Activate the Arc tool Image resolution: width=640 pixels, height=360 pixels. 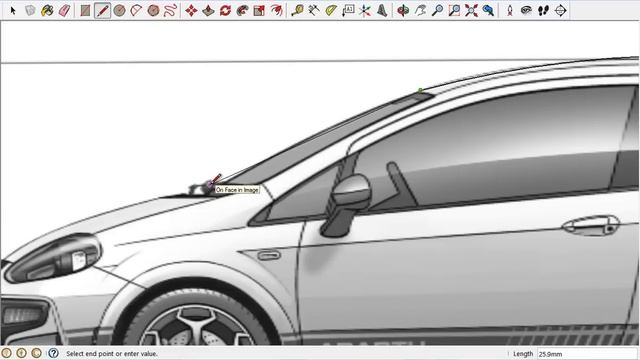(x=136, y=11)
